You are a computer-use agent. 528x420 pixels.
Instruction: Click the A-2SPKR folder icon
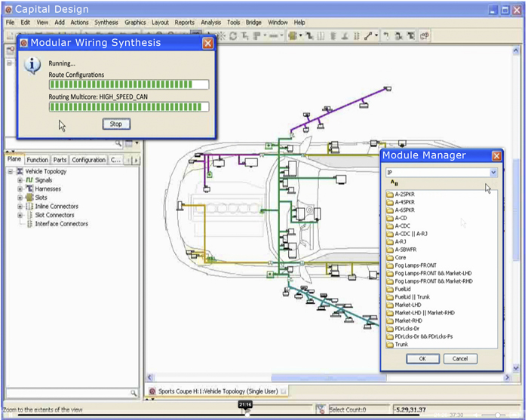coord(390,195)
